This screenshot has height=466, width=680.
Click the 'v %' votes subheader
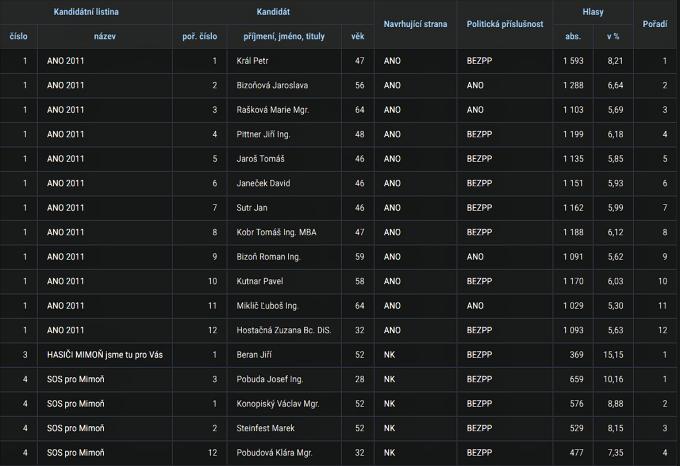[613, 36]
